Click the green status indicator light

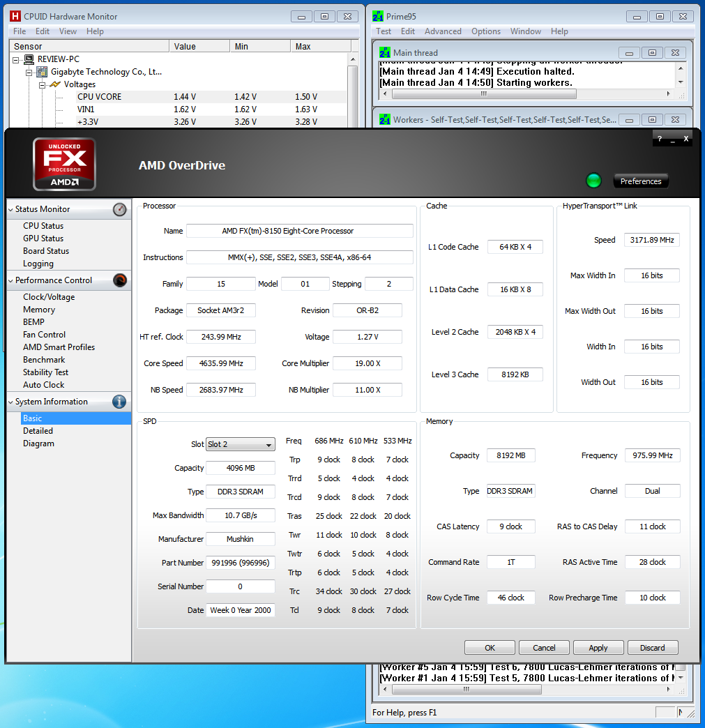593,181
